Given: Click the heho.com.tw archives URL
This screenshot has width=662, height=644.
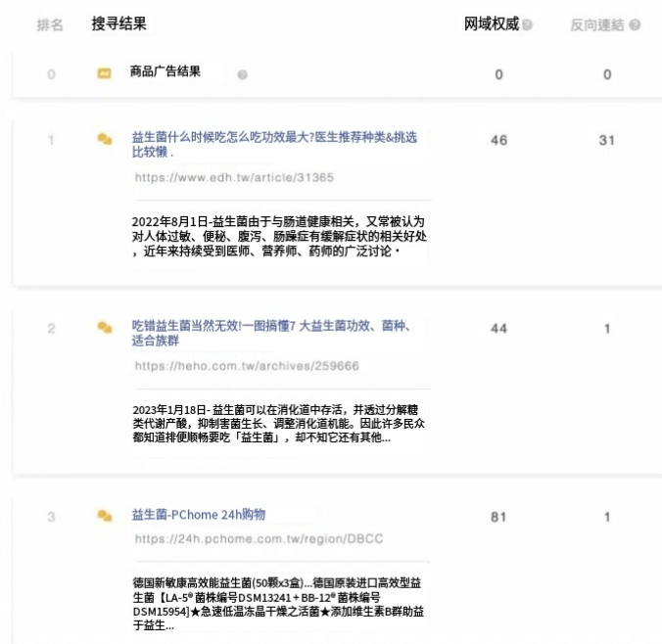Looking at the screenshot, I should [247, 366].
